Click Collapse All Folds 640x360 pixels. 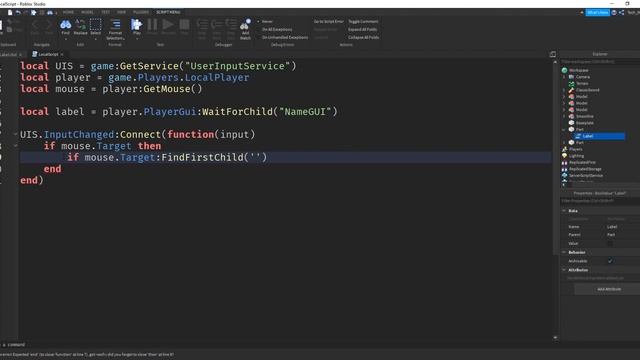[363, 37]
